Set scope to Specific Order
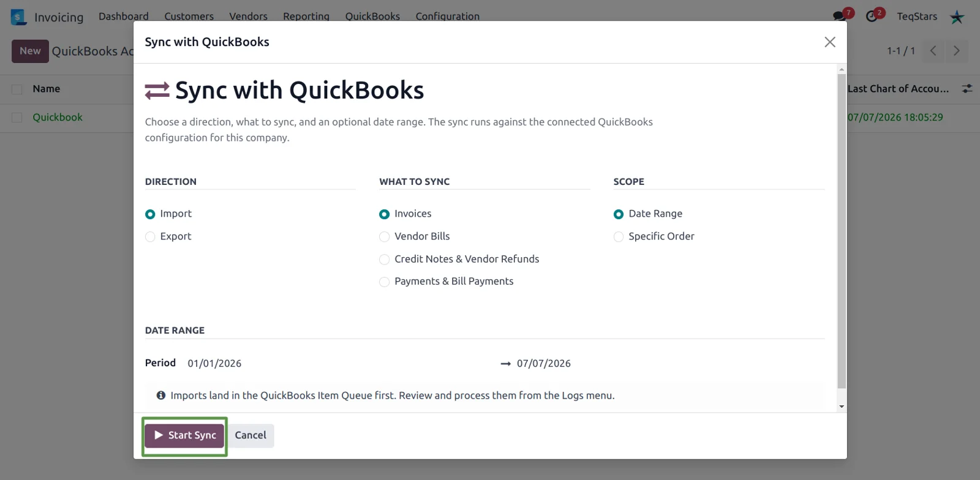 [619, 237]
